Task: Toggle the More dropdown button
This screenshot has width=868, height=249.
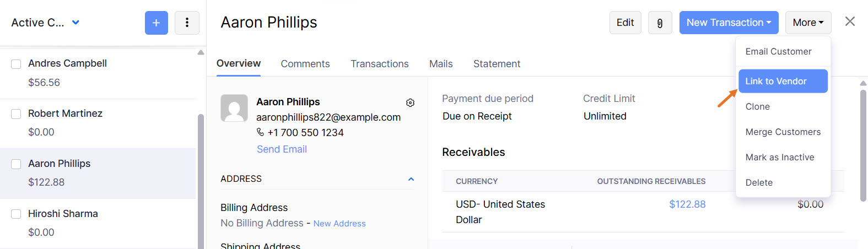Action: [x=808, y=23]
